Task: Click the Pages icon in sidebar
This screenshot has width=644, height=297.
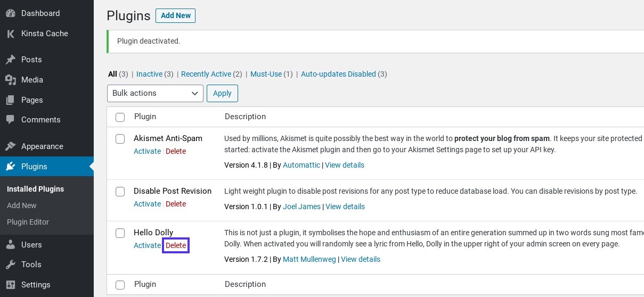Action: (10, 100)
